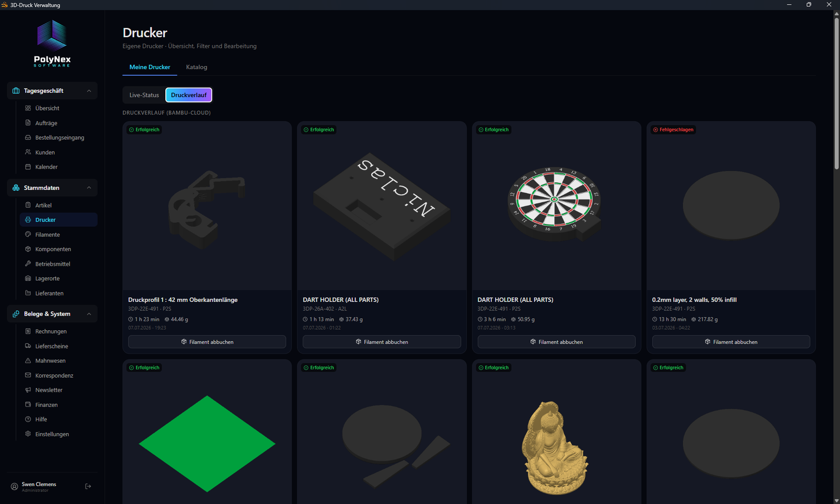Click the Komponenten cube icon

(x=28, y=249)
